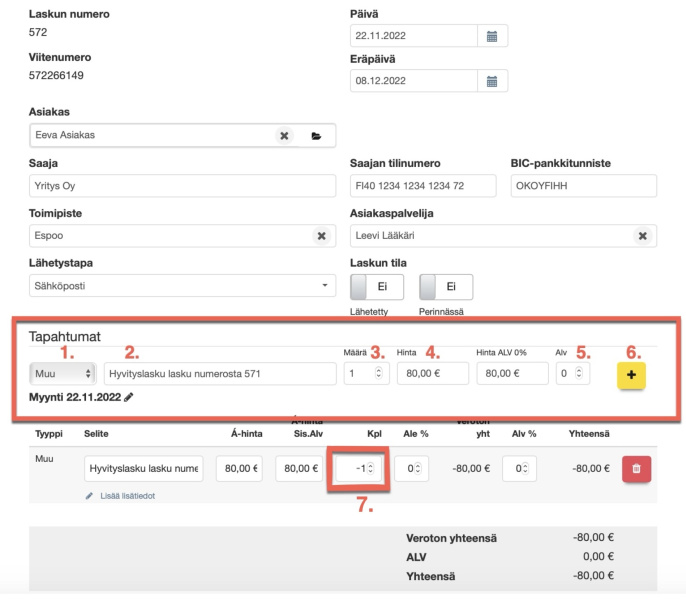Toggle the Perinnässä invoice status switch
The image size is (686, 599).
tap(446, 287)
